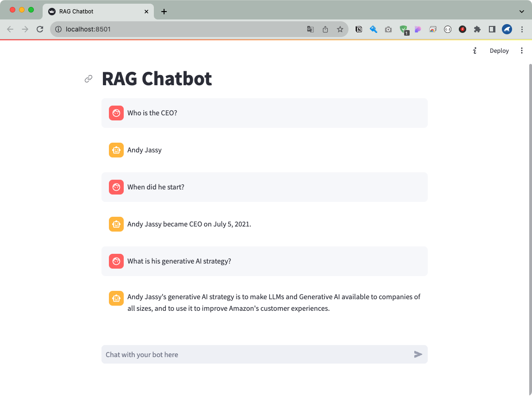This screenshot has width=532, height=396.
Task: Click the user avatar beside "When did he start?"
Action: click(116, 187)
